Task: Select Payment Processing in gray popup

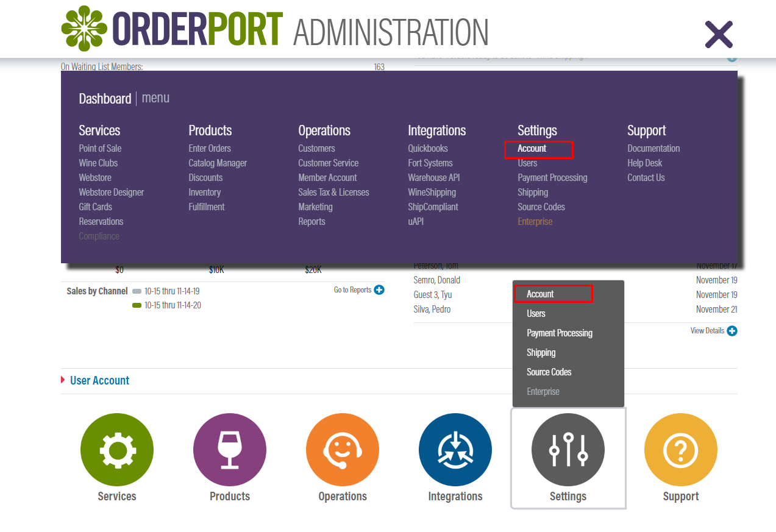Action: tap(560, 333)
